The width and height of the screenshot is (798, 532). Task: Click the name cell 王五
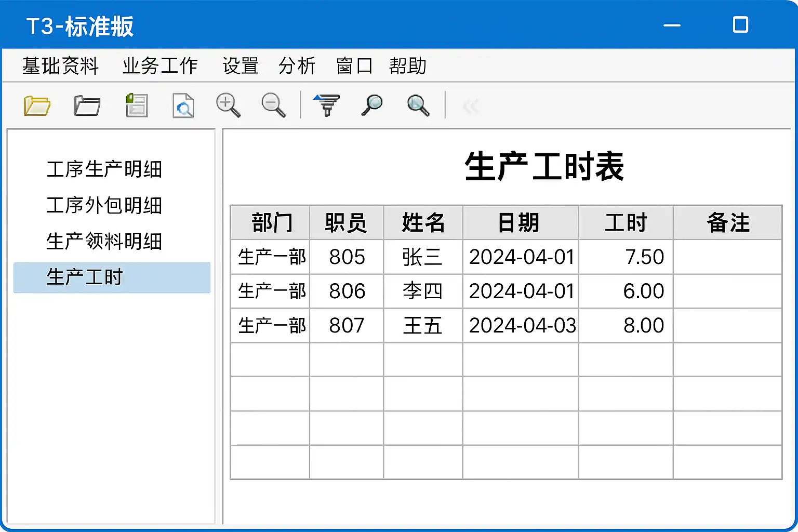point(423,325)
